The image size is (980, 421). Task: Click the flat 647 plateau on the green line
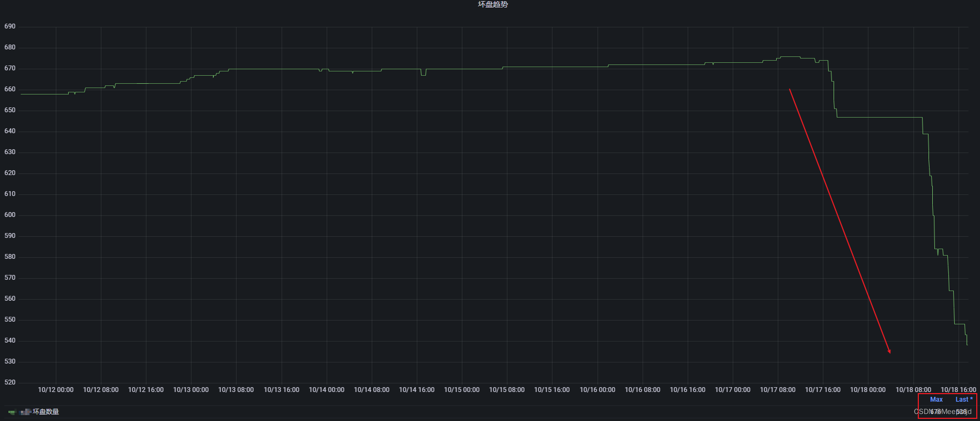[x=880, y=117]
